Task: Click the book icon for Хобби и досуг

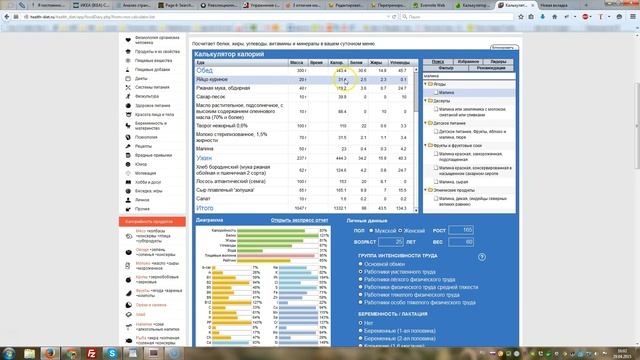Action: [128, 182]
